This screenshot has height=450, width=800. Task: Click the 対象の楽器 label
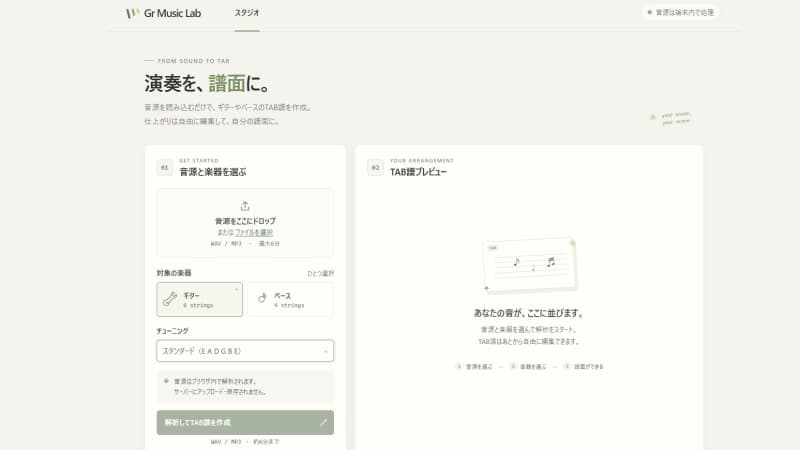(x=174, y=273)
